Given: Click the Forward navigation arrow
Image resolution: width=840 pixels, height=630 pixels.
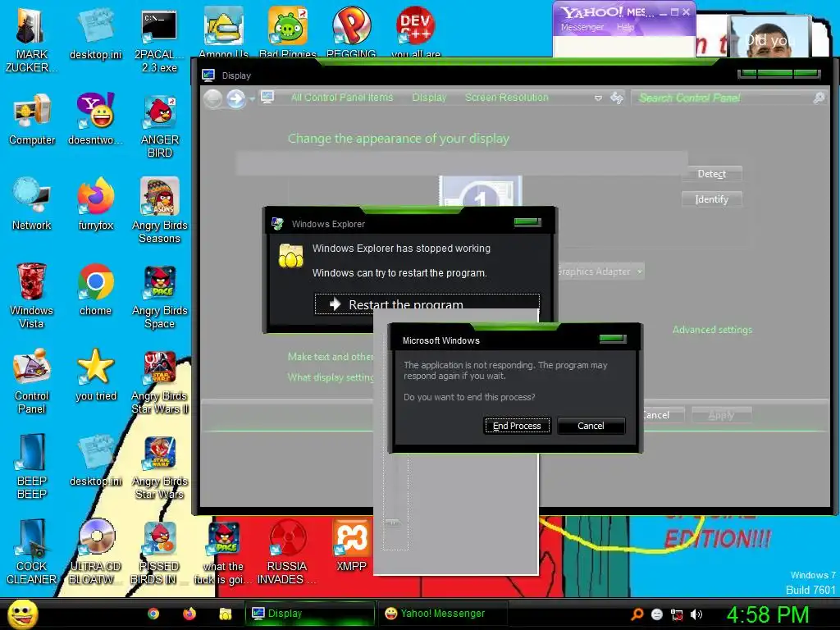Looking at the screenshot, I should coord(235,98).
